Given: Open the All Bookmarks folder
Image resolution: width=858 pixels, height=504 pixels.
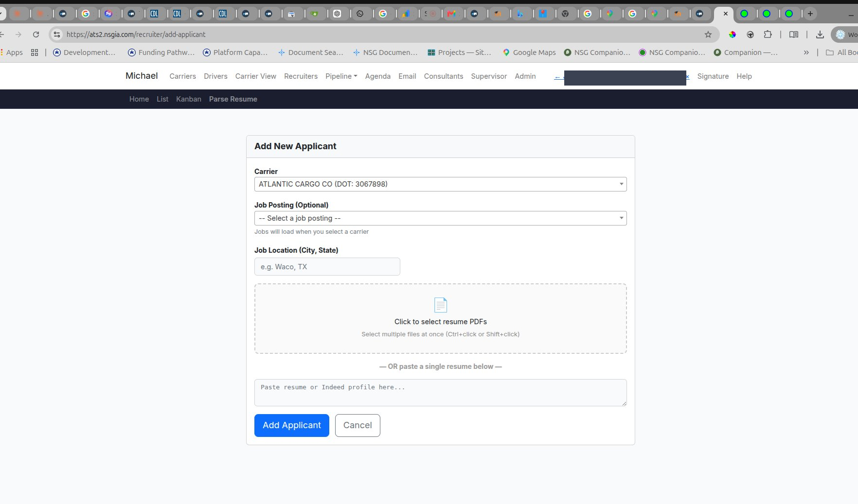Looking at the screenshot, I should pos(842,52).
